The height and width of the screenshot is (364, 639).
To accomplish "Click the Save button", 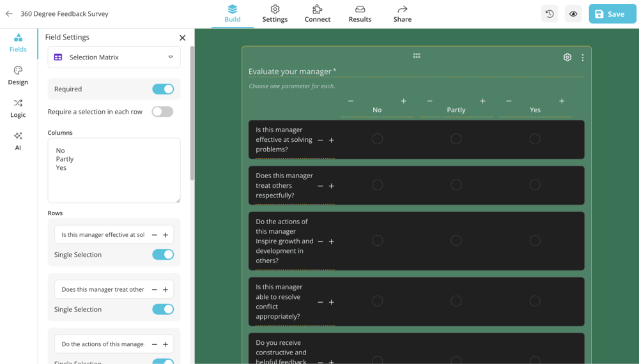I will [x=612, y=14].
